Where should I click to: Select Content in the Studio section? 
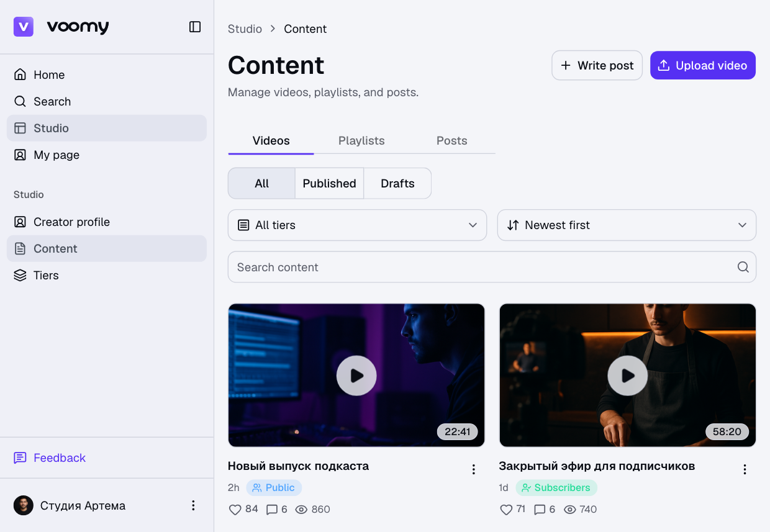107,248
